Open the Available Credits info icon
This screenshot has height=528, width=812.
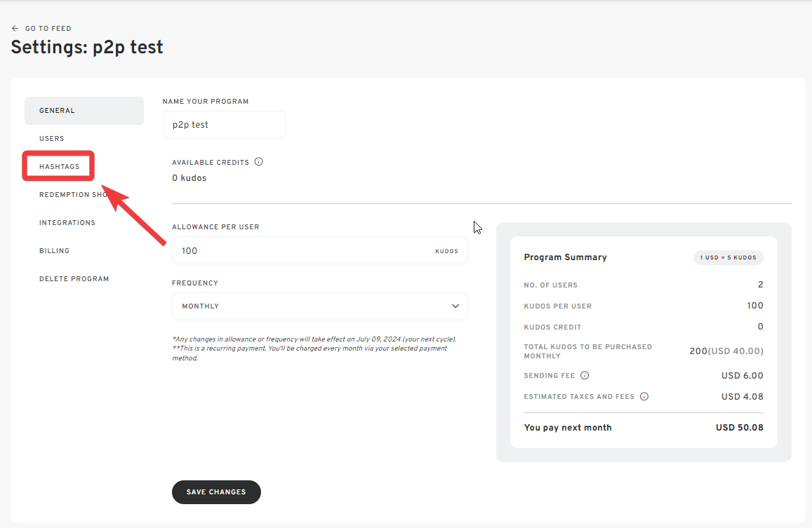pos(258,161)
